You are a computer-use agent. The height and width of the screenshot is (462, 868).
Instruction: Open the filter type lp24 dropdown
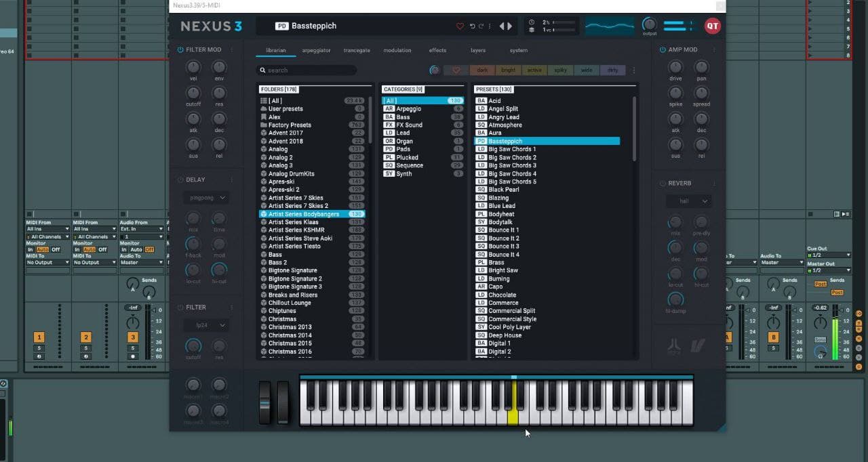[x=205, y=325]
